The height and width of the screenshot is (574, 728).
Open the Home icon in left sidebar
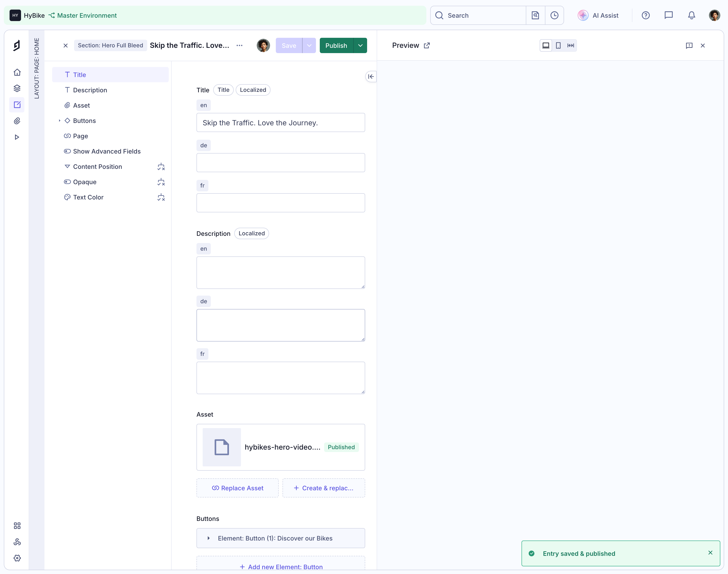[x=17, y=72]
